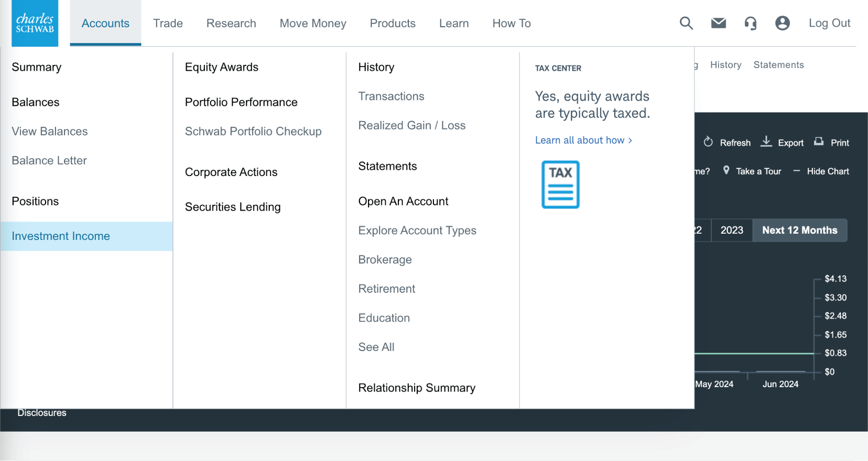Open Schwab Portfolio Checkup
Screen dimensions: 868x461
pos(253,131)
